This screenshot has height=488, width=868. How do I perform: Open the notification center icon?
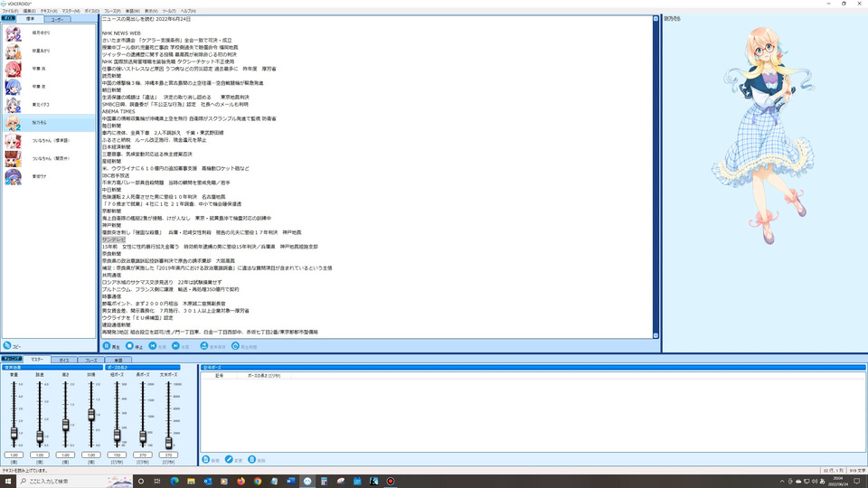tap(857, 482)
